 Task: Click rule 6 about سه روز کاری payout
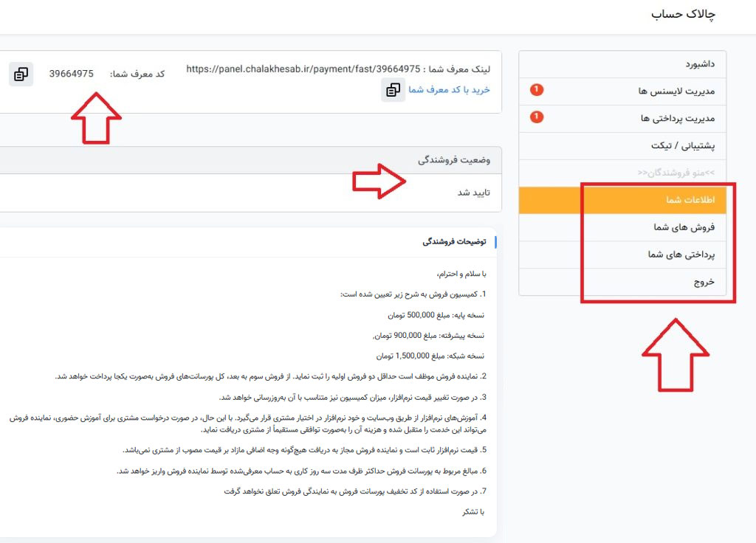[301, 471]
